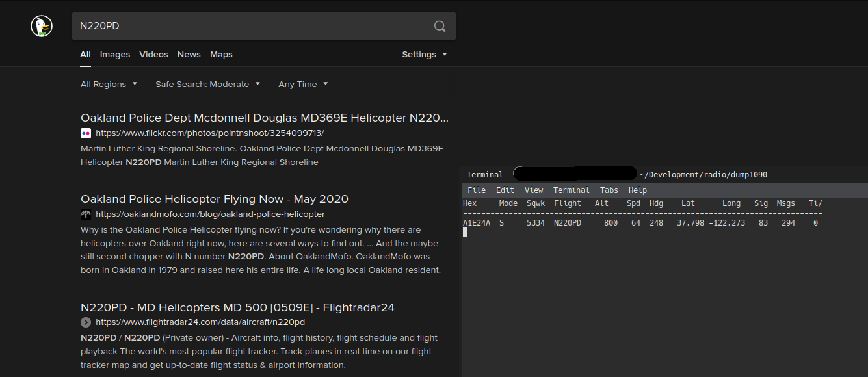The image size is (868, 377).
Task: Click the Long column header in the terminal
Action: (x=731, y=203)
